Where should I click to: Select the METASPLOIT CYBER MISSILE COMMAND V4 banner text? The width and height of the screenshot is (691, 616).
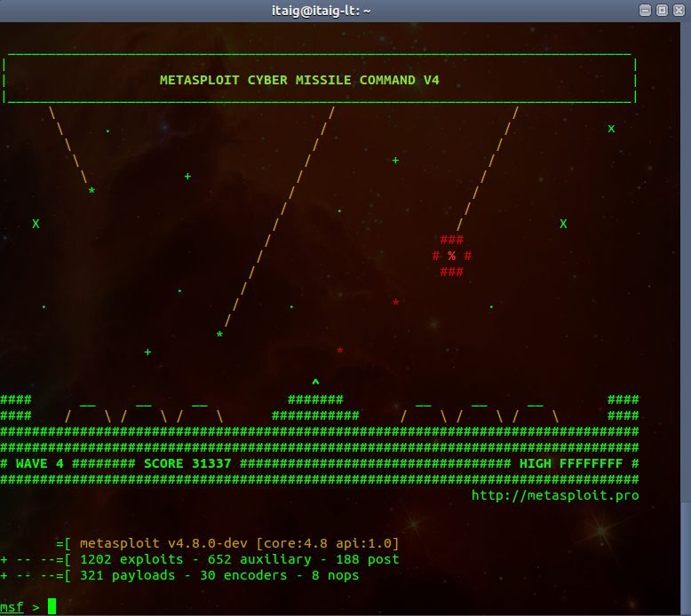[299, 80]
